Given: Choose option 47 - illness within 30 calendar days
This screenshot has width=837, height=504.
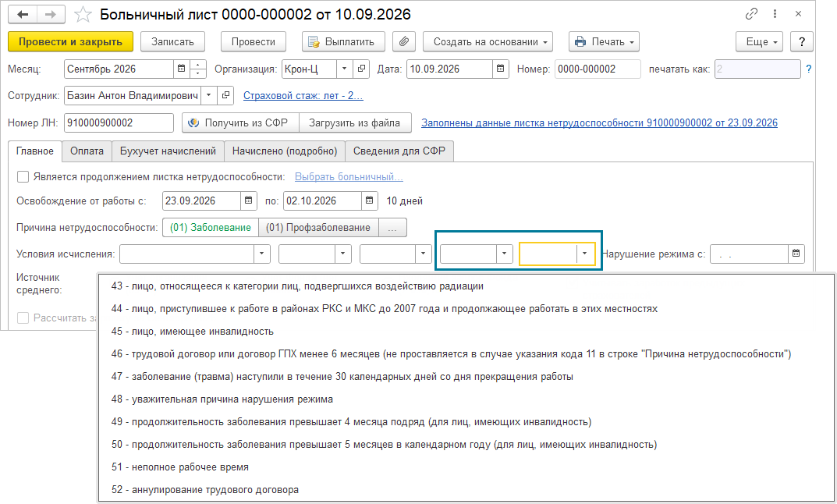Looking at the screenshot, I should tap(466, 376).
